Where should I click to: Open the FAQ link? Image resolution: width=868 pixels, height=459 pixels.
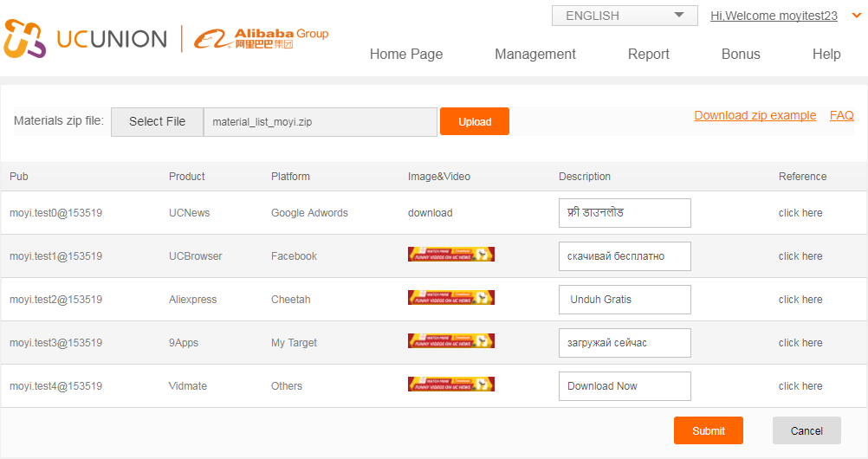tap(841, 115)
